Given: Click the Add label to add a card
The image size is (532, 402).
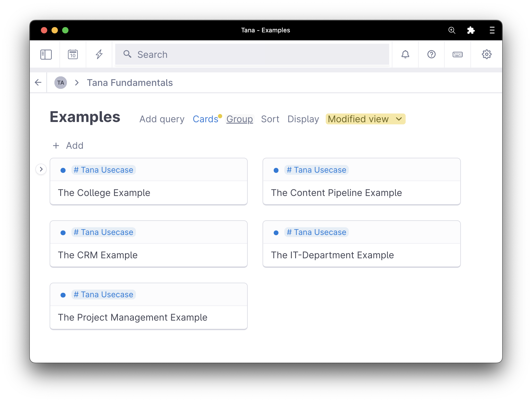Looking at the screenshot, I should 75,146.
